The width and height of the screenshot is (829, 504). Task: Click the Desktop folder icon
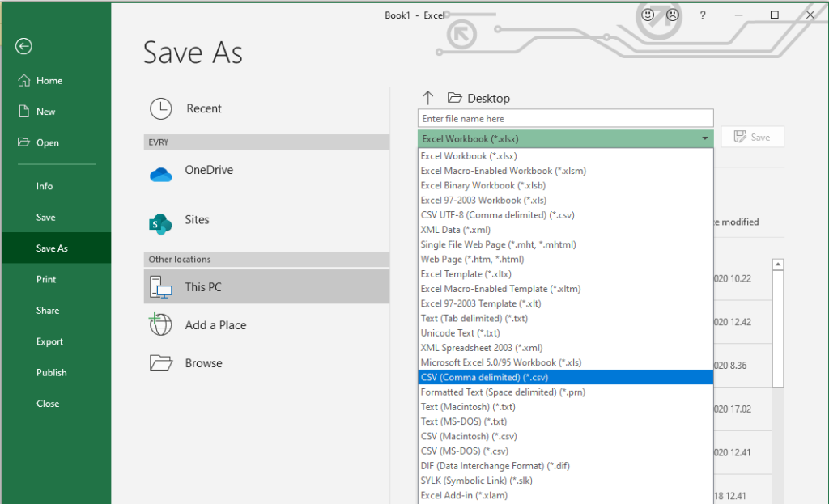click(455, 98)
